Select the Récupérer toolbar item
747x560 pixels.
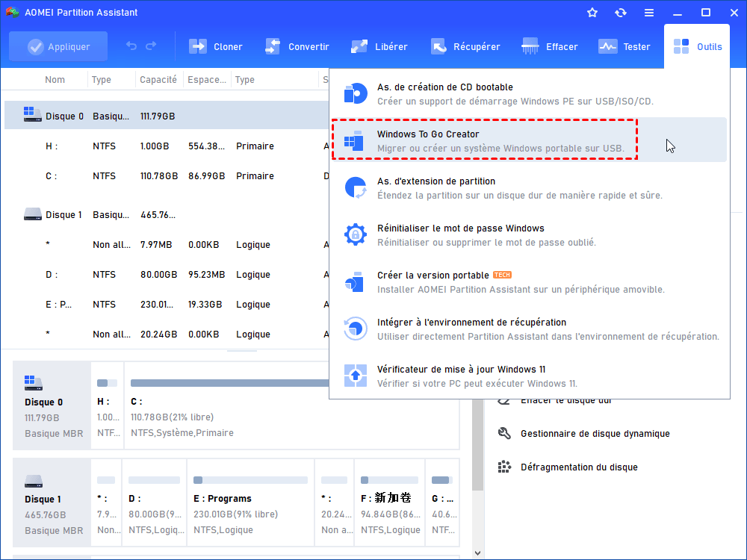tap(465, 46)
